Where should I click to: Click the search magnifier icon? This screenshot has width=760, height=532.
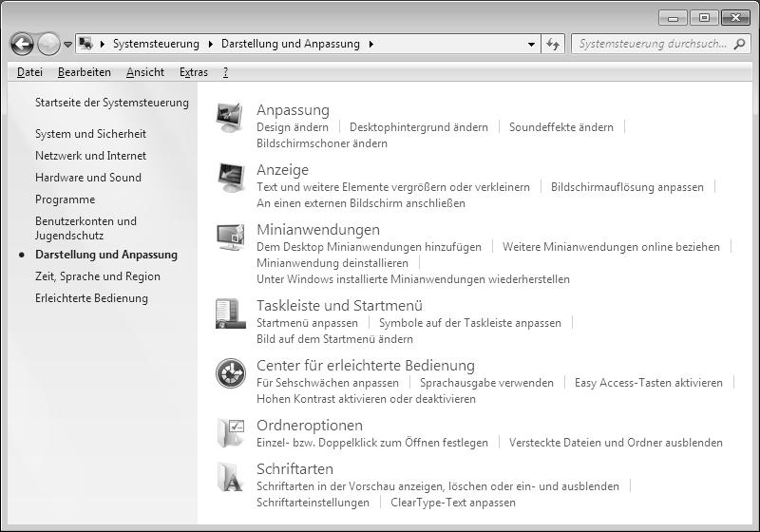point(739,44)
